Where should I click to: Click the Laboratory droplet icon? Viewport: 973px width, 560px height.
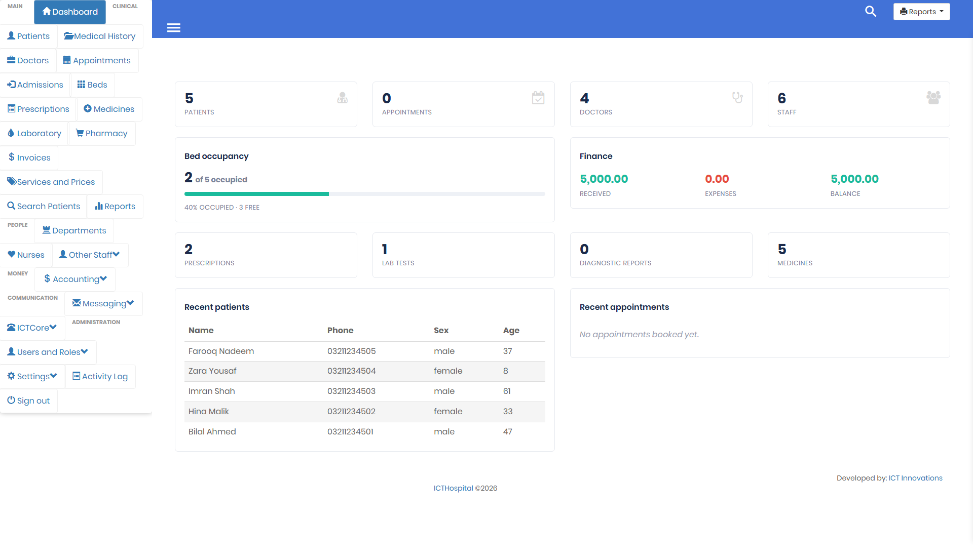tap(11, 133)
